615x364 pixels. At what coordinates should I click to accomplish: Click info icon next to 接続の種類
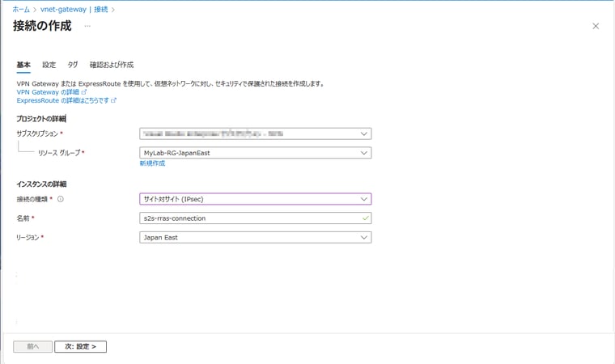coord(61,199)
